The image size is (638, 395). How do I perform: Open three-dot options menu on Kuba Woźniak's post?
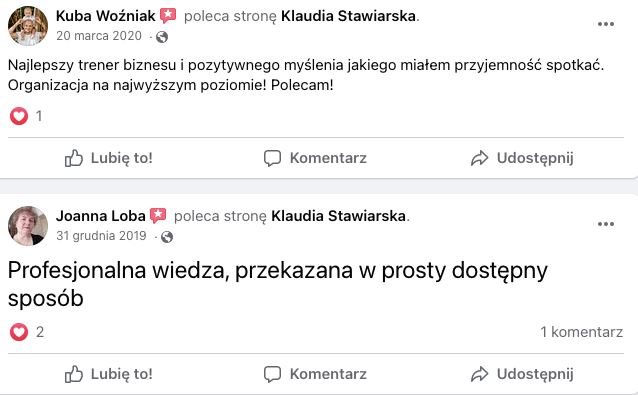pos(605,24)
